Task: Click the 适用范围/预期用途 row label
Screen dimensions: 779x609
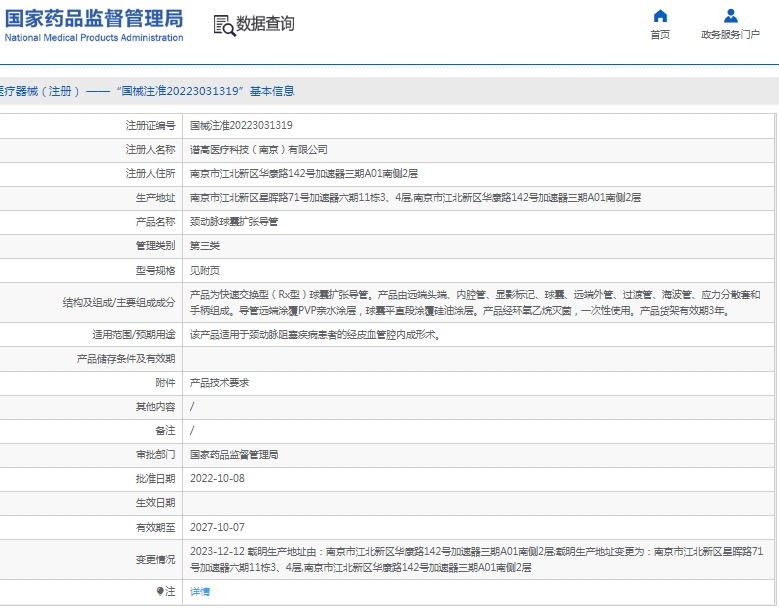Action: [134, 335]
